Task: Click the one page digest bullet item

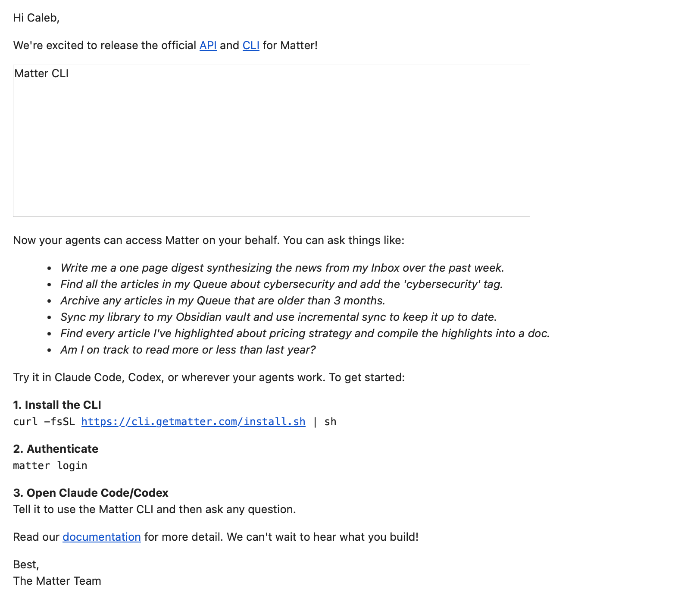Action: pos(282,268)
